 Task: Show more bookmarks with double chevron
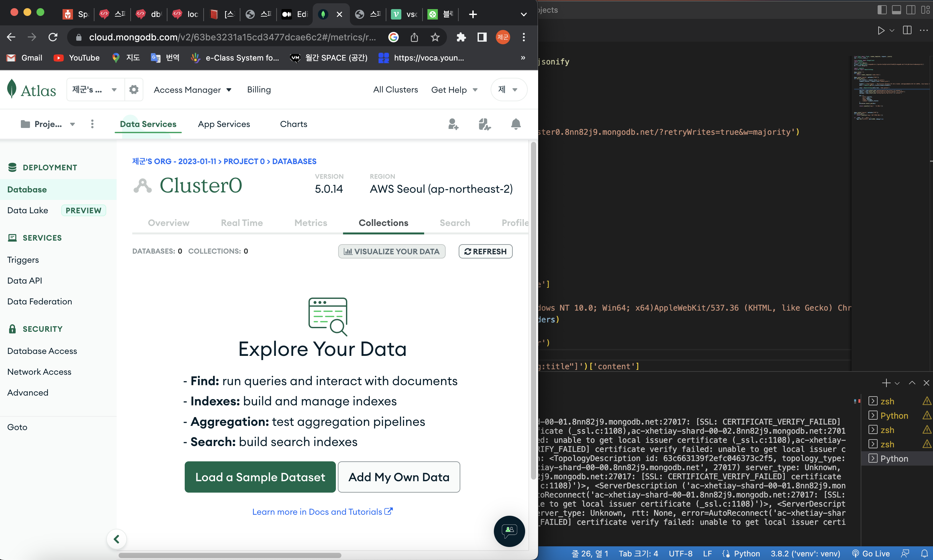pyautogui.click(x=523, y=58)
